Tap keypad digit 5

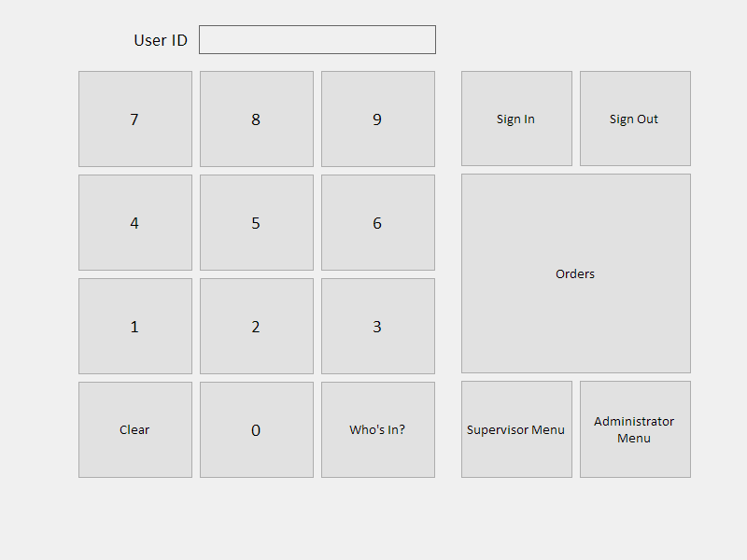pyautogui.click(x=256, y=223)
